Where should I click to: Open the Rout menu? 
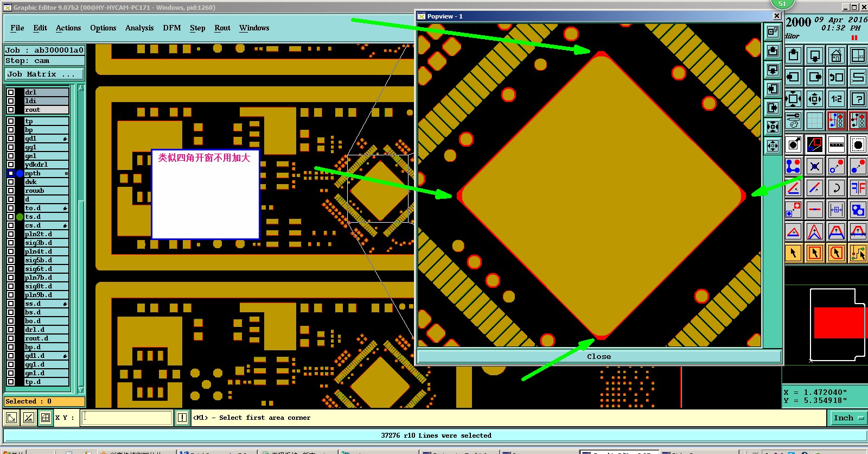click(x=222, y=28)
